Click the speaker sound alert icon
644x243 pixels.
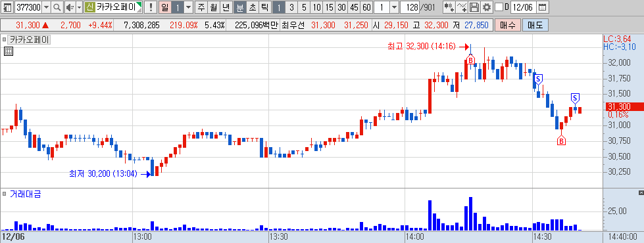pos(70,7)
